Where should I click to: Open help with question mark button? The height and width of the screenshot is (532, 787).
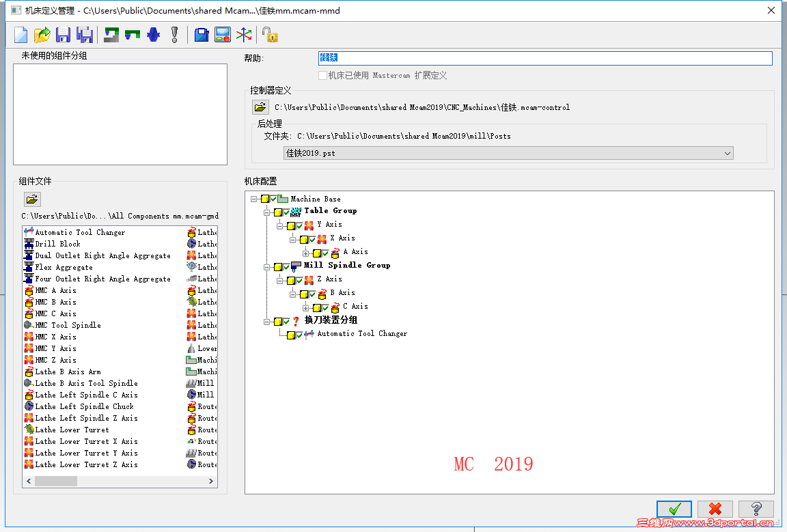756,509
